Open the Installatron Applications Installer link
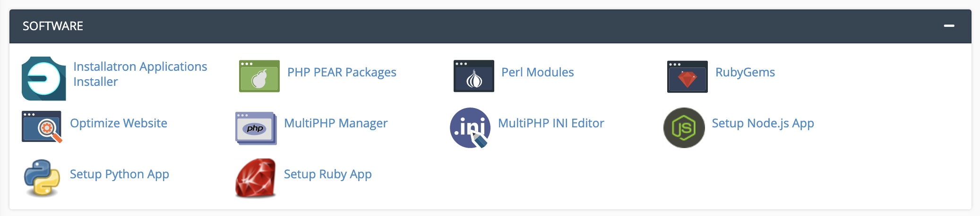This screenshot has height=216, width=980. [140, 74]
